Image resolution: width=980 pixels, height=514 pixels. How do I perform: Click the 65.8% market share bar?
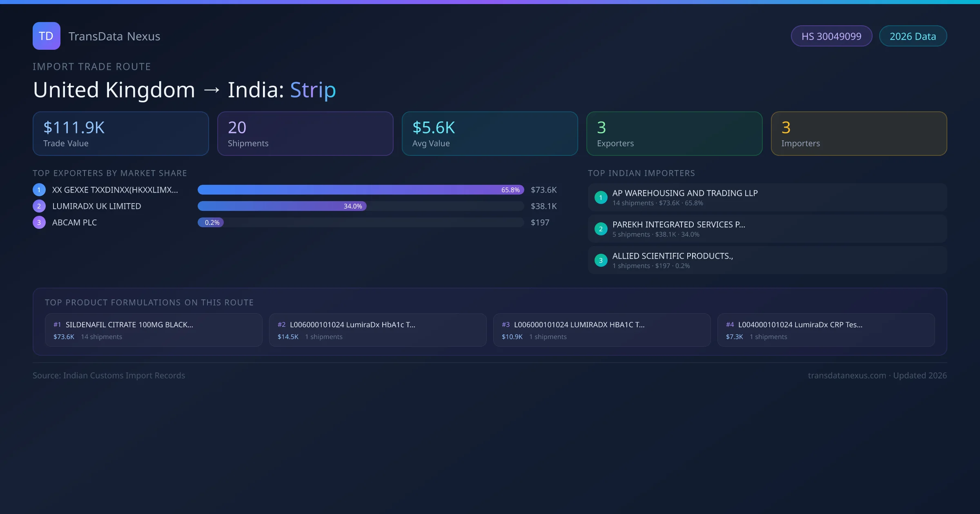pos(361,190)
